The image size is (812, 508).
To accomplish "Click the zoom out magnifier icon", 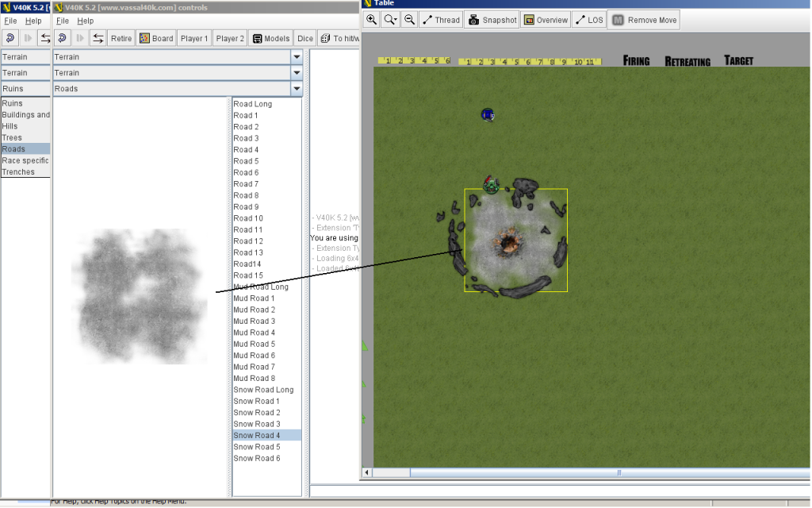I will click(x=409, y=20).
